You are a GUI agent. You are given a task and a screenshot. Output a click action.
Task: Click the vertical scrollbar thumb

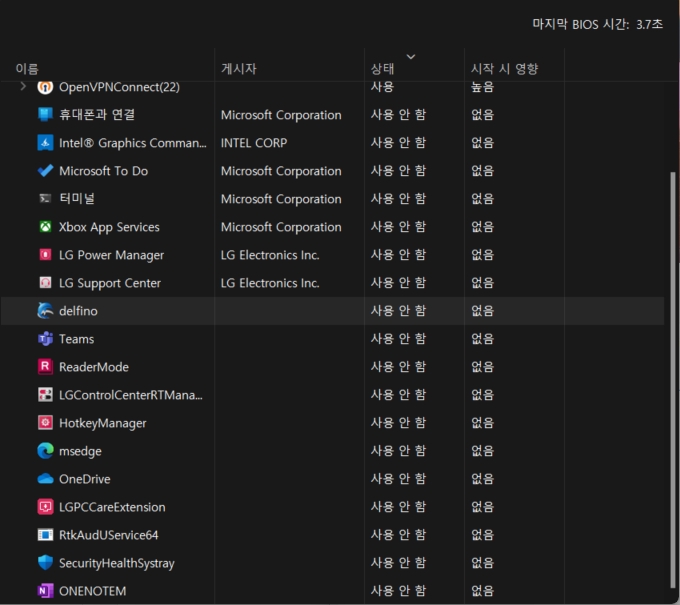click(x=673, y=379)
